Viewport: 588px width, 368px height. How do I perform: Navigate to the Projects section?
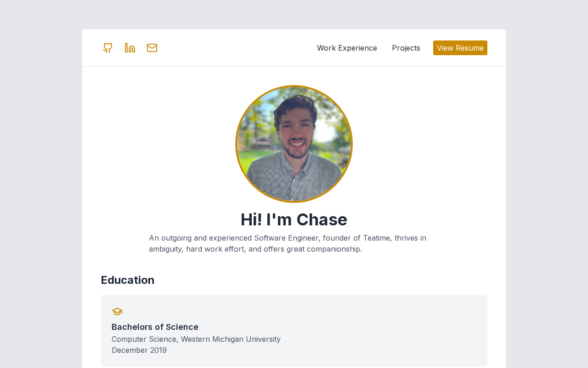click(x=406, y=48)
